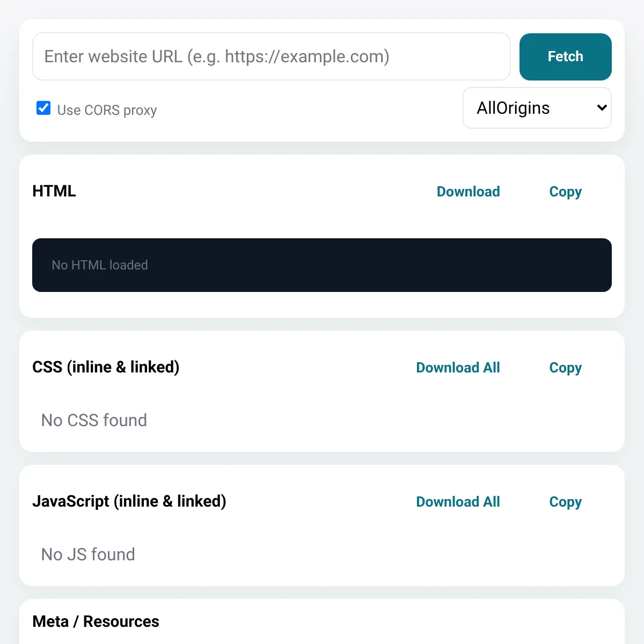Click the Use CORS proxy label text
The width and height of the screenshot is (644, 644).
[107, 110]
